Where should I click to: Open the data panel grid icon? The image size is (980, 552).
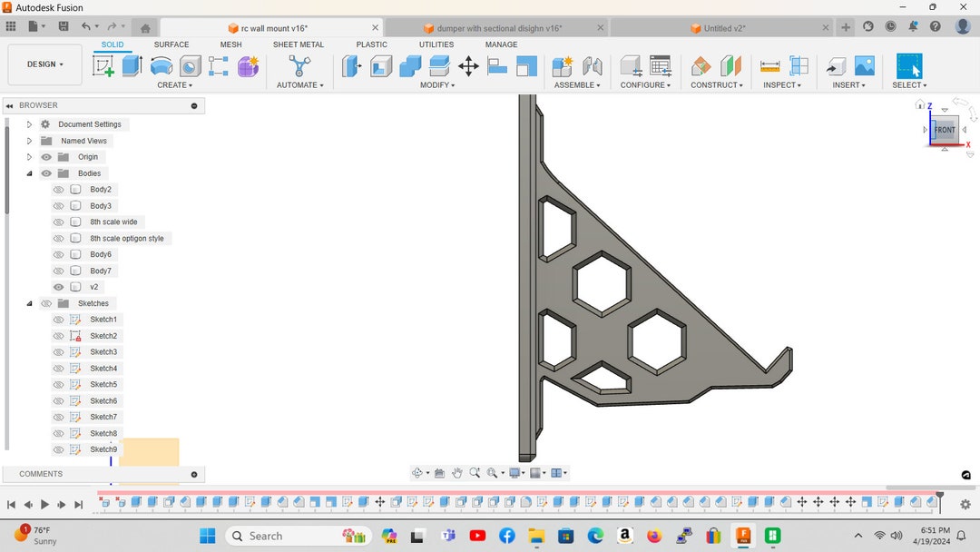coord(11,26)
